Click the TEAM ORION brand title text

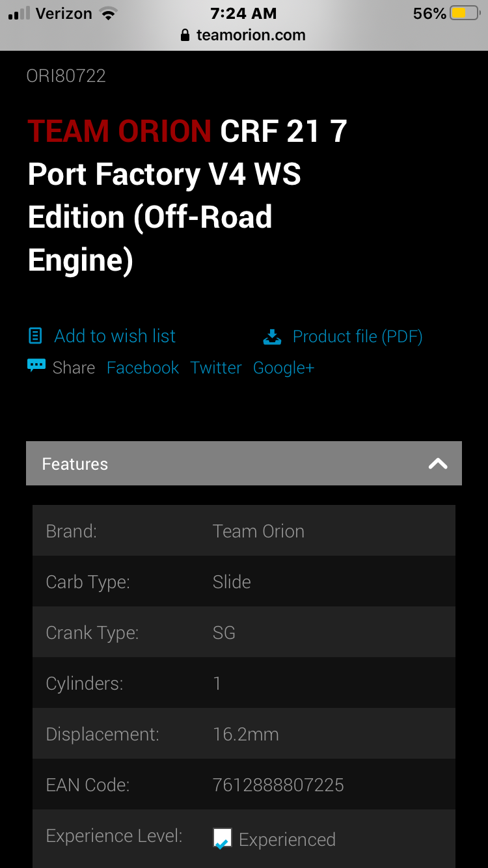pyautogui.click(x=120, y=131)
